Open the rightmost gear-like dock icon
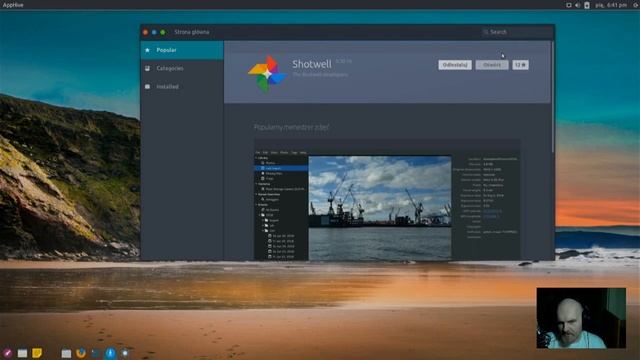The width and height of the screenshot is (640, 360). pos(125,353)
